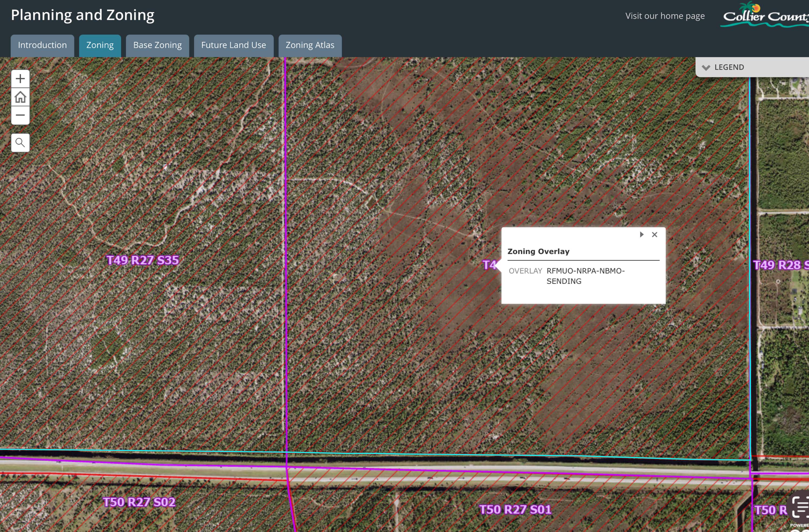Image resolution: width=809 pixels, height=532 pixels.
Task: Zoom in on the map
Action: tap(20, 79)
